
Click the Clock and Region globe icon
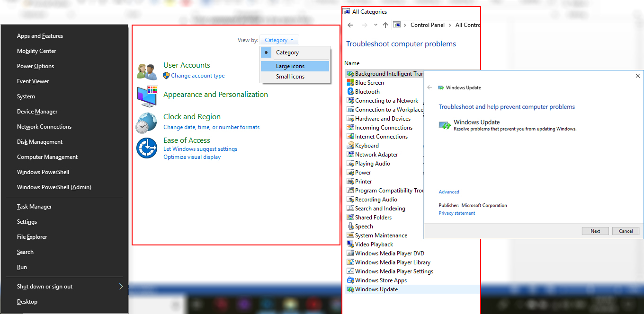click(x=146, y=123)
